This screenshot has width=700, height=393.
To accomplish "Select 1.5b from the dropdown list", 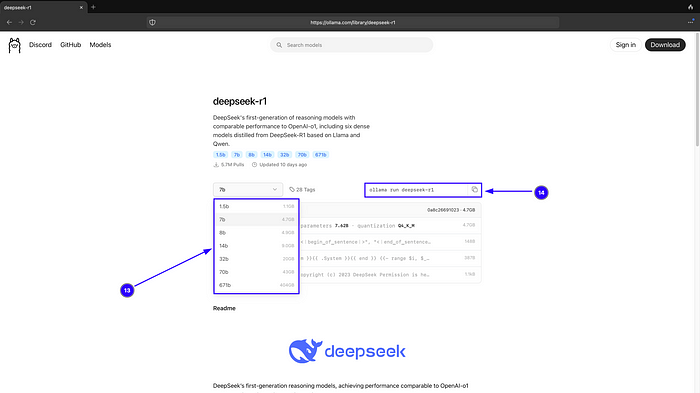I will coord(256,206).
